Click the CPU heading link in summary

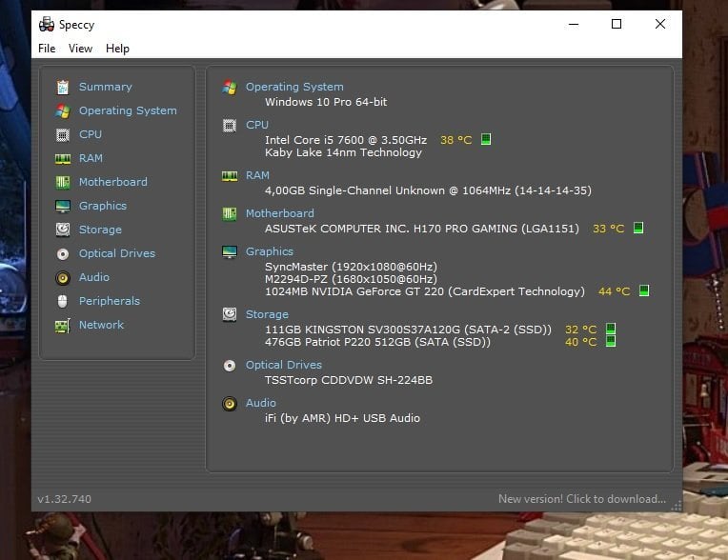coord(256,125)
